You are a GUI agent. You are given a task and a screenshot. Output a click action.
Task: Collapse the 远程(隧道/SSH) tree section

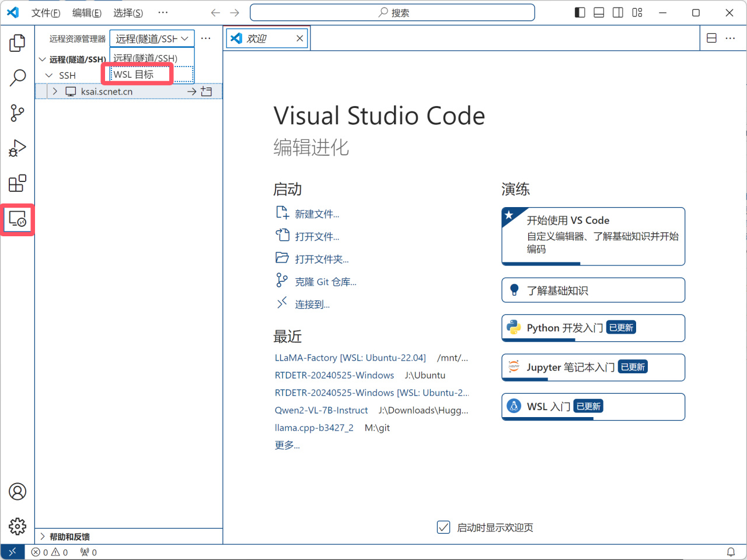coord(43,59)
